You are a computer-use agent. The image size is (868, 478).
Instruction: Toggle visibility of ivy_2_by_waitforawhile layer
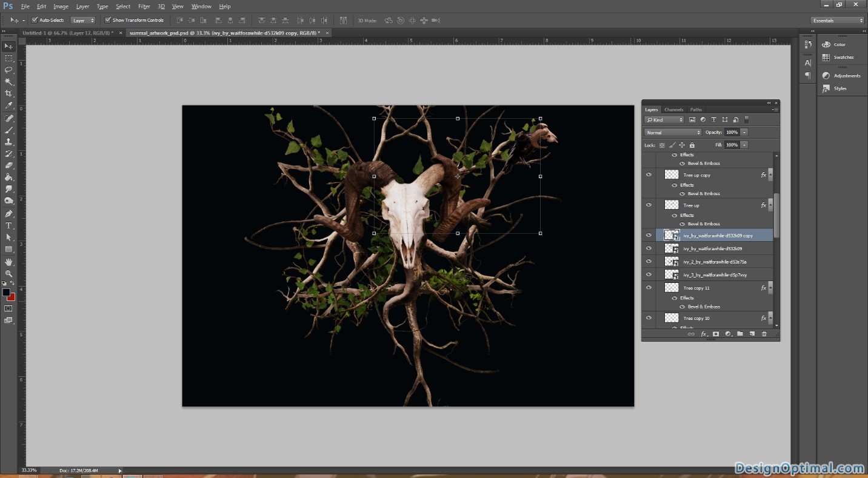649,262
